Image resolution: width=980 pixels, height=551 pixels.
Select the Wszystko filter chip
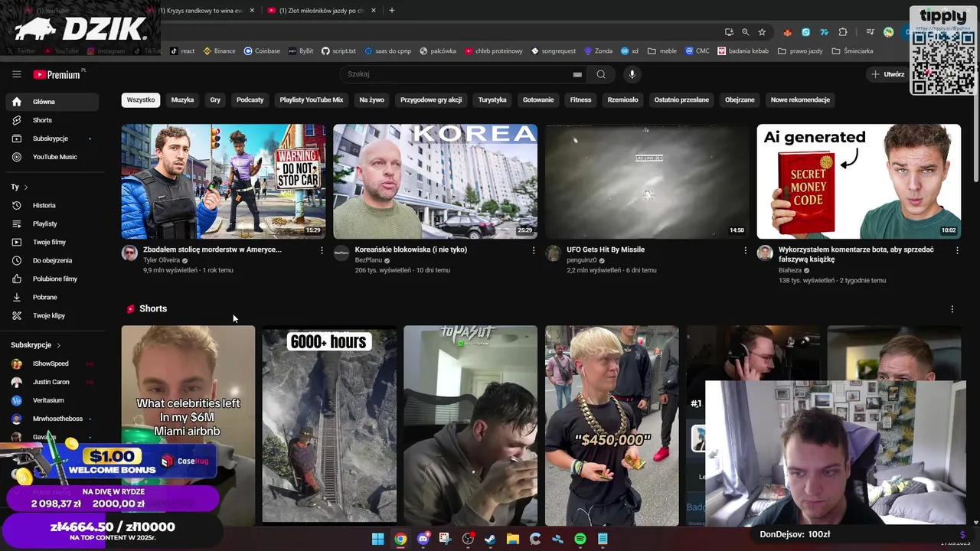pos(141,99)
